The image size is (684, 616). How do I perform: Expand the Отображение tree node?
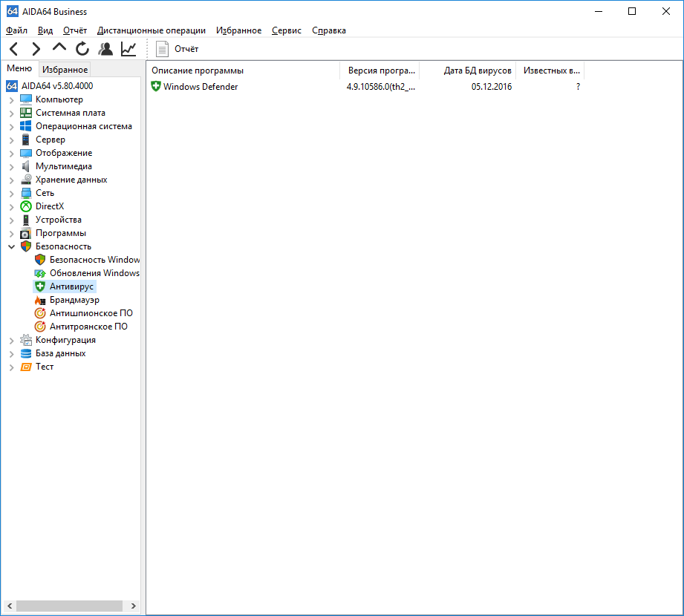12,154
